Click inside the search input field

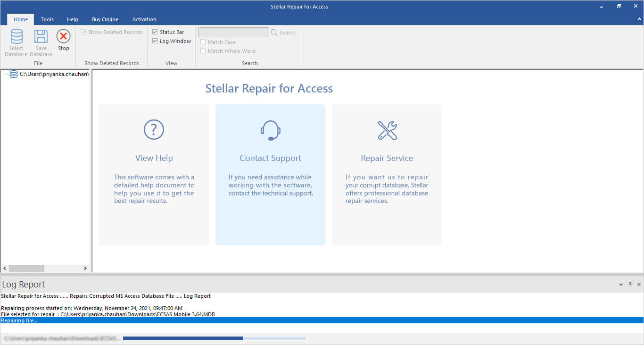tap(233, 32)
